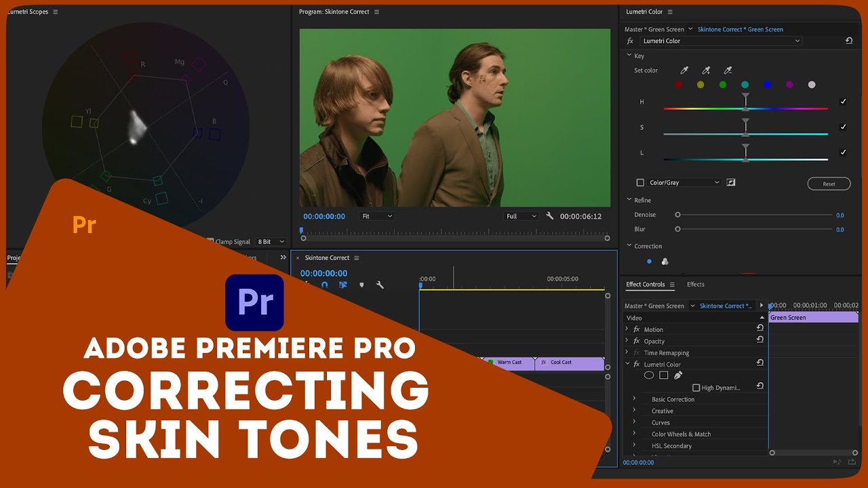This screenshot has width=868, height=488.
Task: Expand the Curves group
Action: 635,422
